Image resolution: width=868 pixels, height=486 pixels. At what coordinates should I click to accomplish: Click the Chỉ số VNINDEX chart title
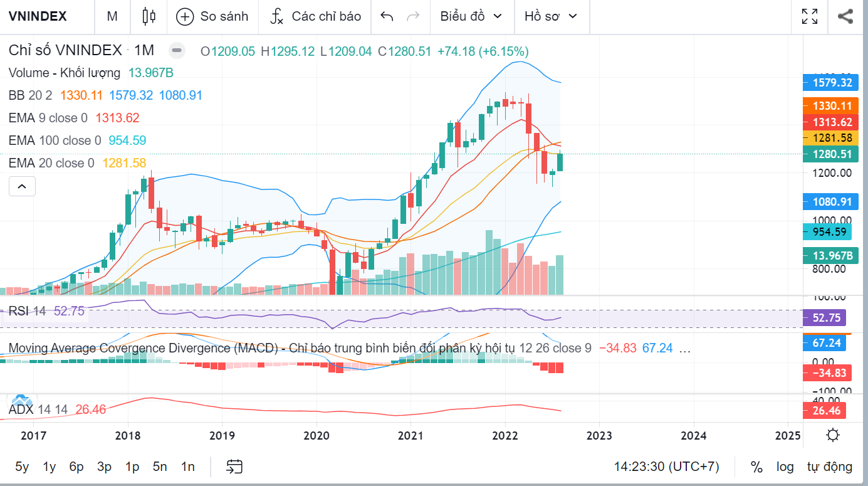click(65, 51)
